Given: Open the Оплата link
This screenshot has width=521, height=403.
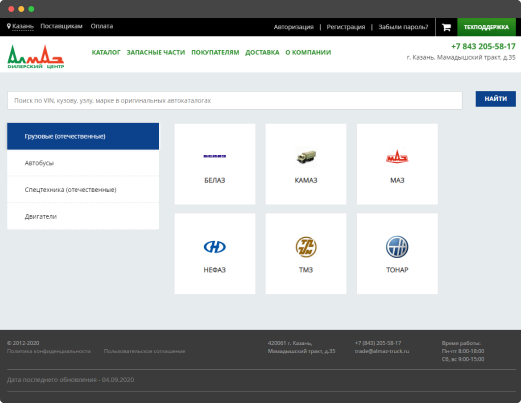Looking at the screenshot, I should pos(102,26).
